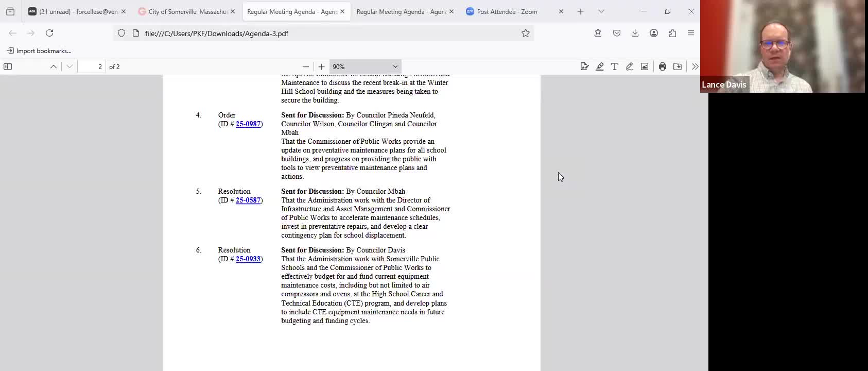
Task: Zoom in with the plus button
Action: coord(321,66)
